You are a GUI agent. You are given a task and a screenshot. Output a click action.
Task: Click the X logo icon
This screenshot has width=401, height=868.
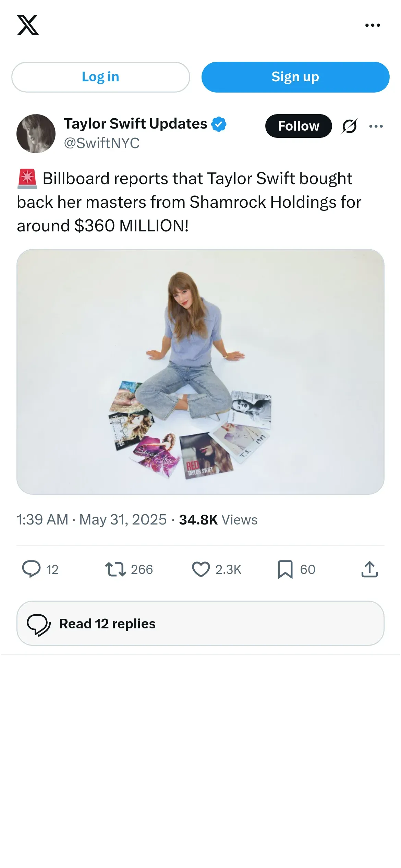click(x=28, y=25)
